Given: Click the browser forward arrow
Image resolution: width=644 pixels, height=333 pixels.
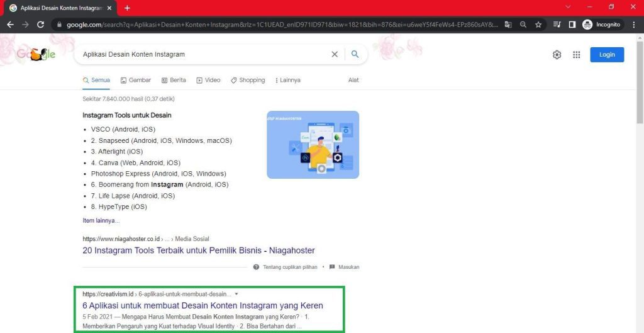Looking at the screenshot, I should [25, 25].
